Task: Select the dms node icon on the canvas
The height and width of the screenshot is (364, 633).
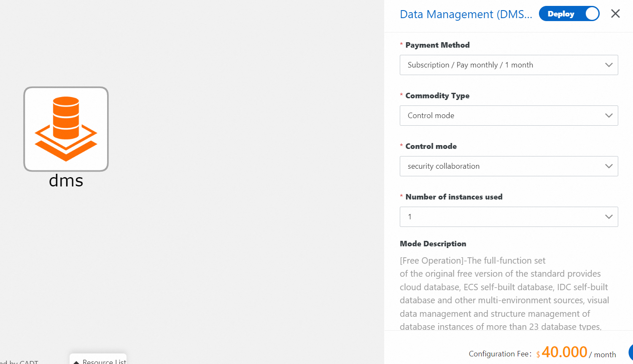Action: click(66, 129)
